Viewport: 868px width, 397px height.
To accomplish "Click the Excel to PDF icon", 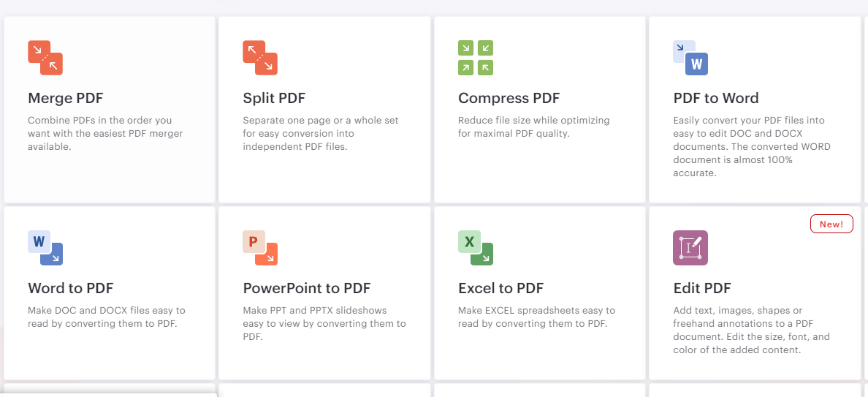I will (476, 248).
